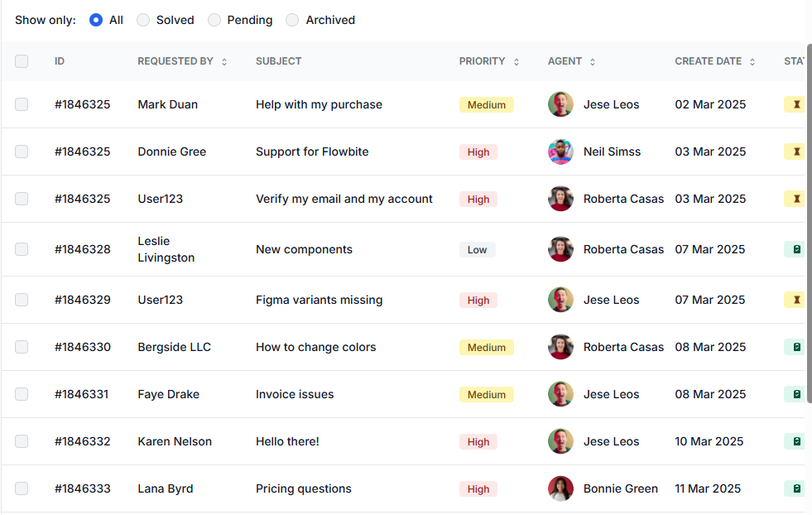Click the solved status icon on Leslie Livingston's row
812x515 pixels.
[796, 248]
